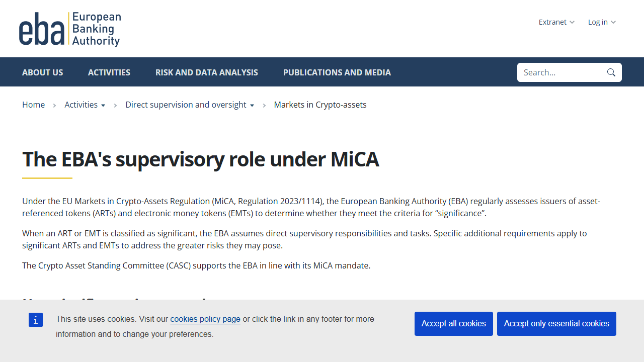644x362 pixels.
Task: Click the Search input field
Action: tap(561, 72)
